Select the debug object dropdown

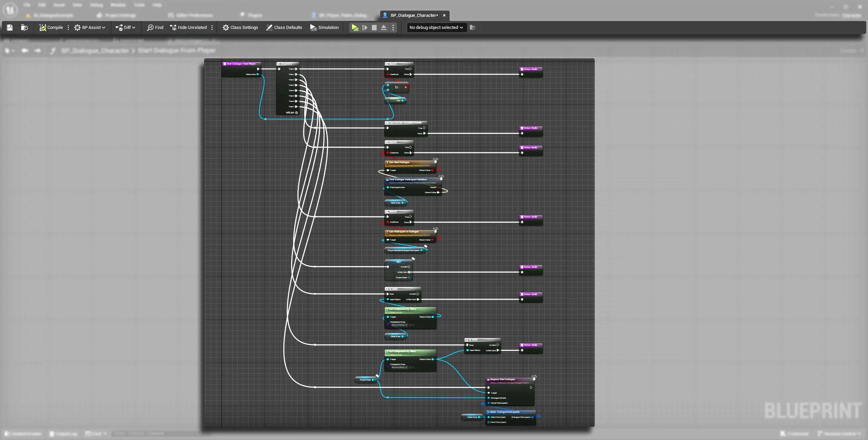[x=436, y=28]
